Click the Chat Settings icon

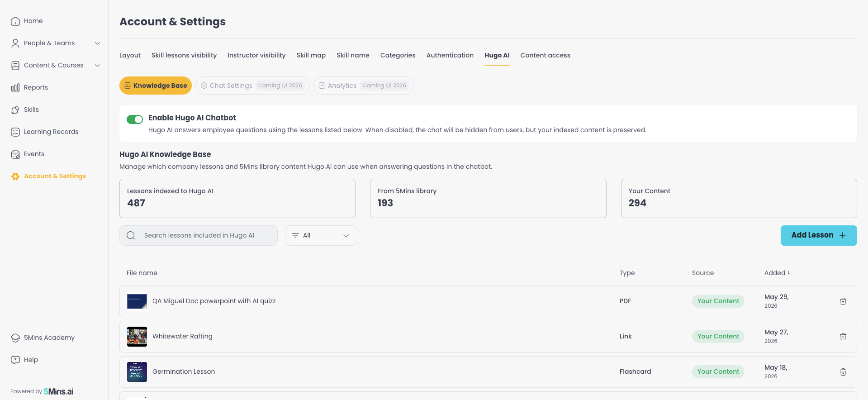point(204,86)
